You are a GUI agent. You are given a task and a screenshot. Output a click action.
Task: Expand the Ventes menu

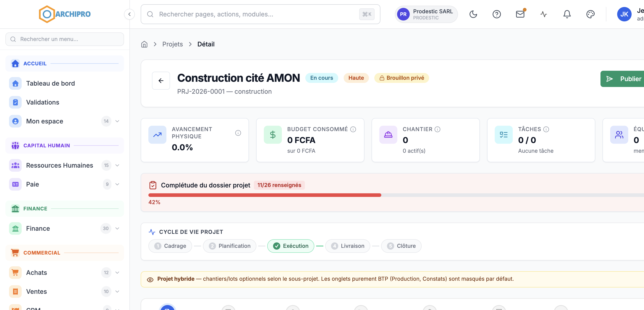(x=117, y=292)
